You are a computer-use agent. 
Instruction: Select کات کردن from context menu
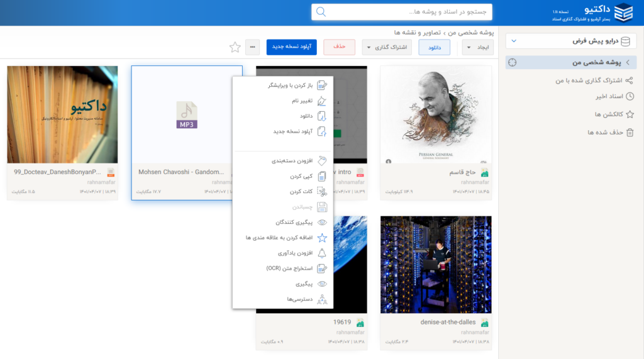coord(284,191)
